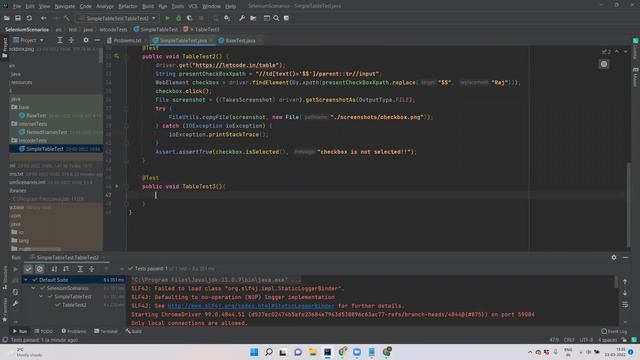Click CRLF line separator in status bar
The width and height of the screenshot is (640, 360).
(x=569, y=340)
